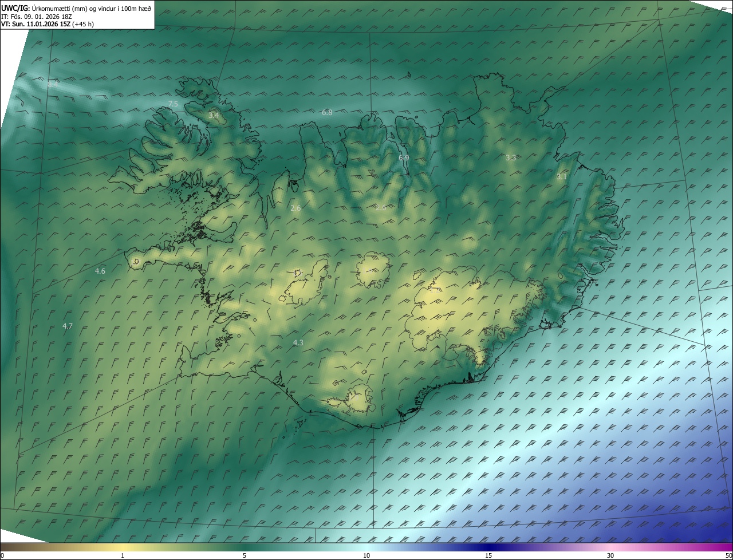The image size is (733, 560).
Task: Click the 3.3 value label in northeast Iceland
Action: (511, 157)
